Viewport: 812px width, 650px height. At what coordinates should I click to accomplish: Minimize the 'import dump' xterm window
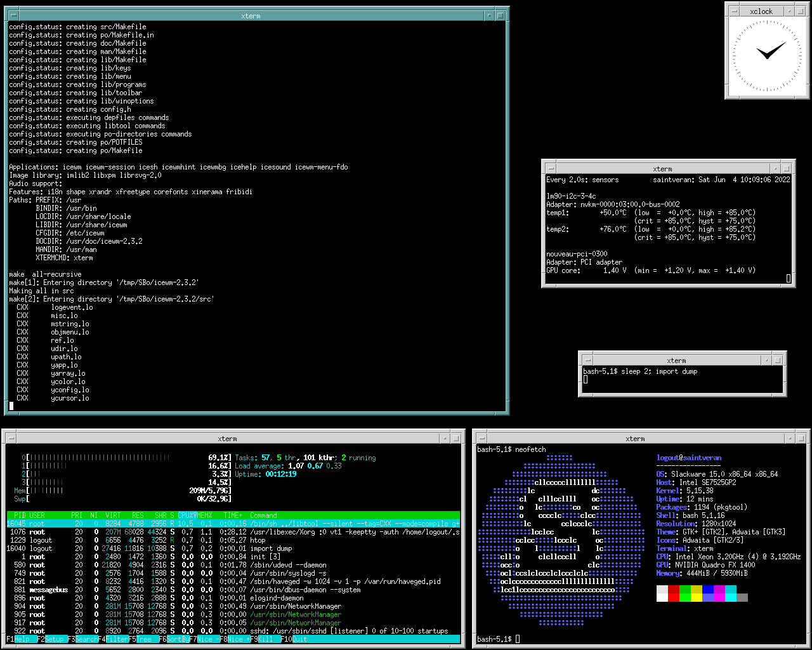coord(766,360)
